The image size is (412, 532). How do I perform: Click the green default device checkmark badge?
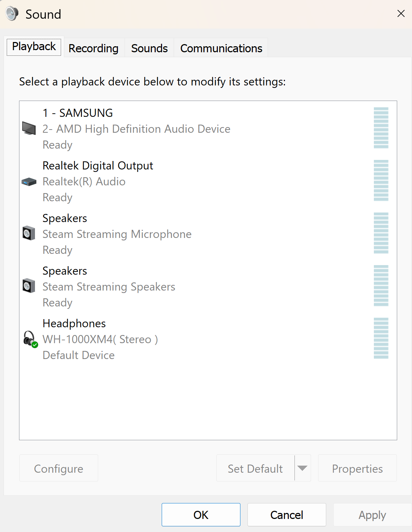point(34,345)
